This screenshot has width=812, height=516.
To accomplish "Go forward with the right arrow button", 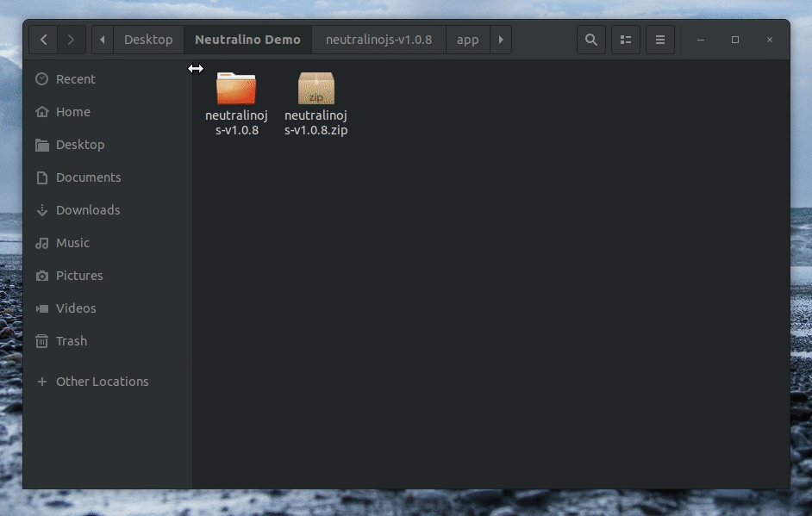I will click(x=71, y=40).
